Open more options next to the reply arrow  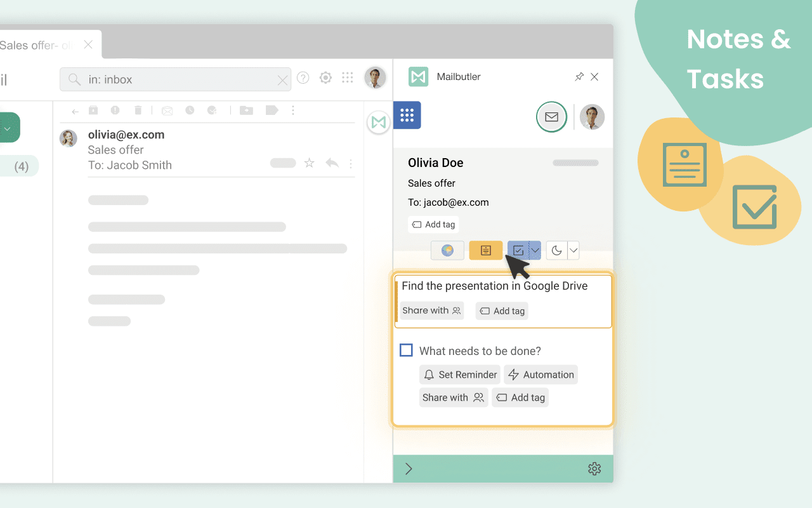click(350, 163)
